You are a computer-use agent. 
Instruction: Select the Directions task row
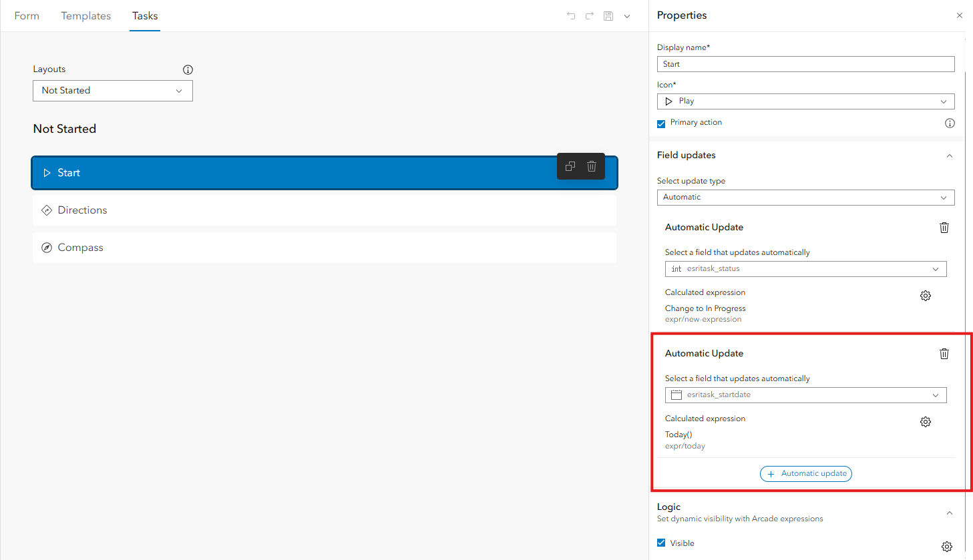tap(325, 210)
